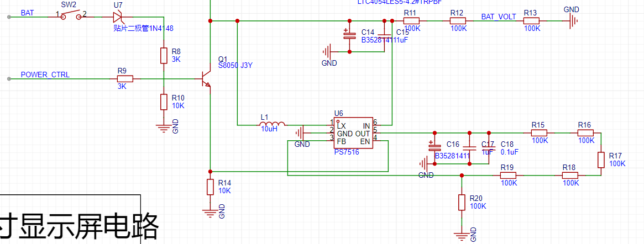Select the C17 capacitor symbol
This screenshot has width=644, height=244.
point(469,147)
